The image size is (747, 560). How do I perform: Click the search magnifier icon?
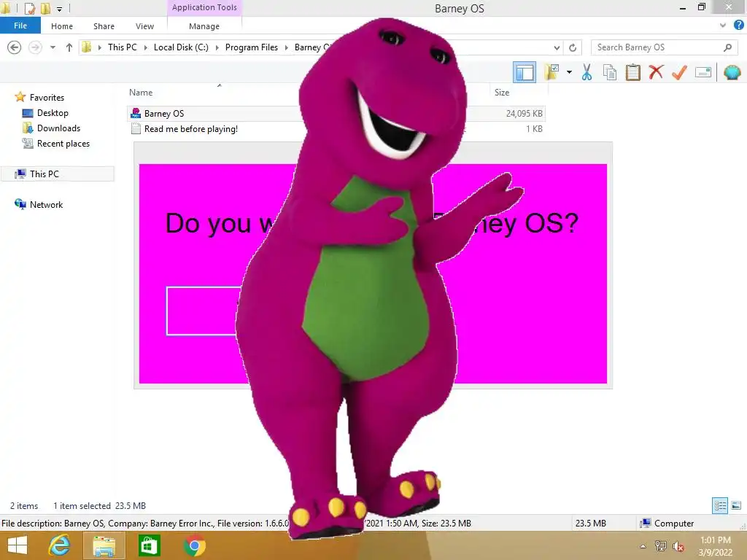(727, 47)
